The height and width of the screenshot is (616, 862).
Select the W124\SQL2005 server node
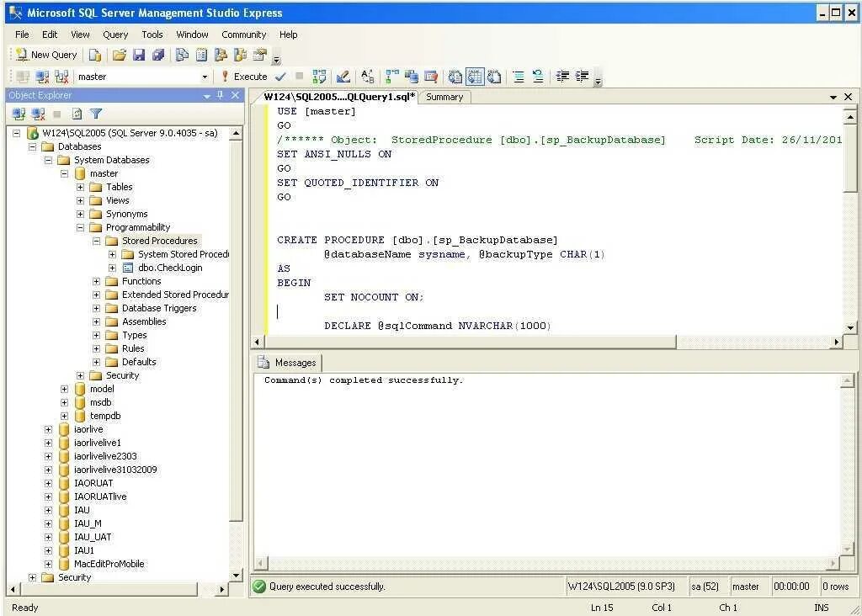130,133
